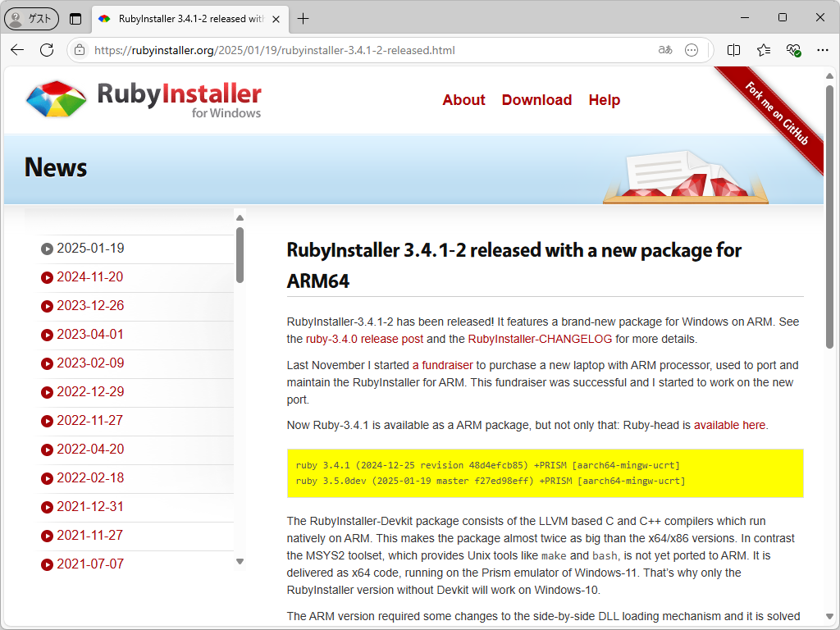Click the browser back arrow
840x630 pixels.
pos(17,50)
